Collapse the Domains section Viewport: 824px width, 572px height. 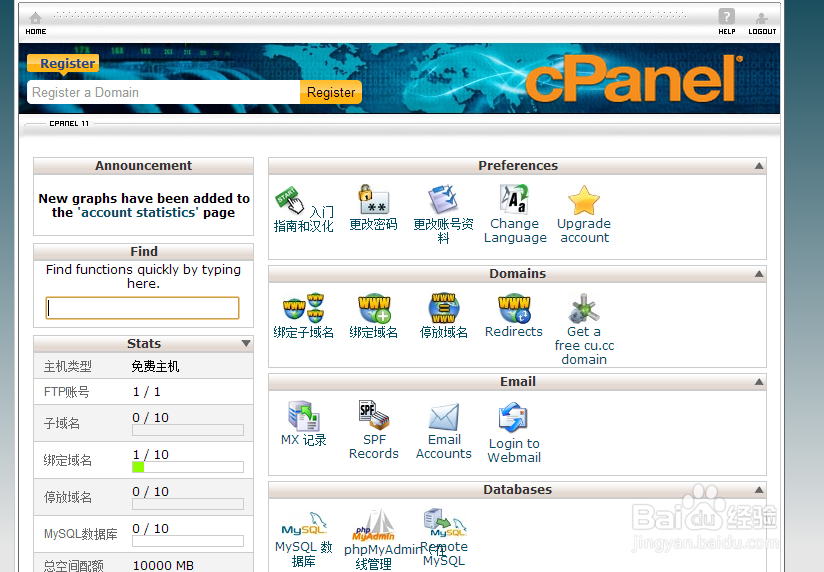pyautogui.click(x=759, y=273)
